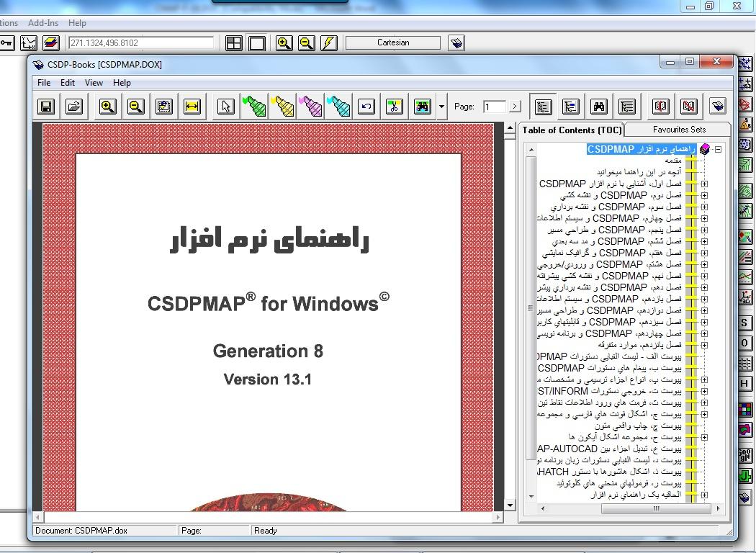Open CSDP-Books Edit menu
This screenshot has height=553, width=756.
[x=68, y=82]
